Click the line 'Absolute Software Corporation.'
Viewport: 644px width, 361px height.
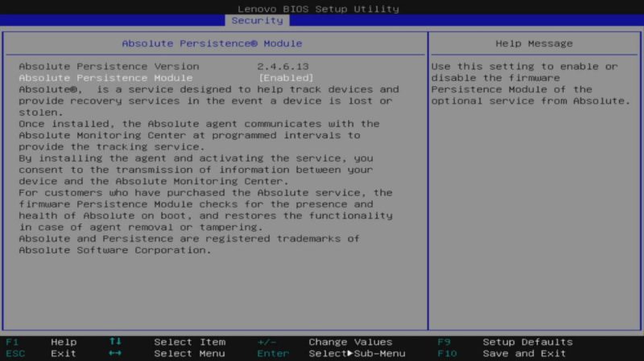(x=115, y=250)
